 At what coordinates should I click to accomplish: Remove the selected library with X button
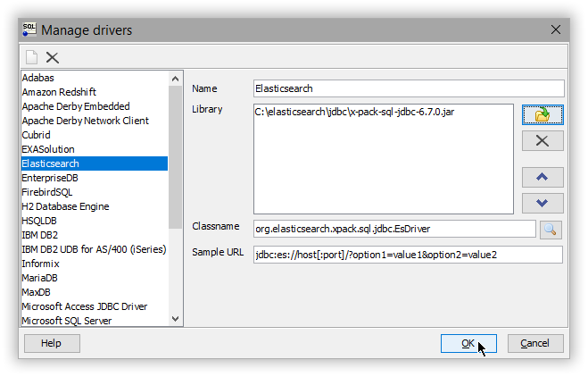point(542,140)
